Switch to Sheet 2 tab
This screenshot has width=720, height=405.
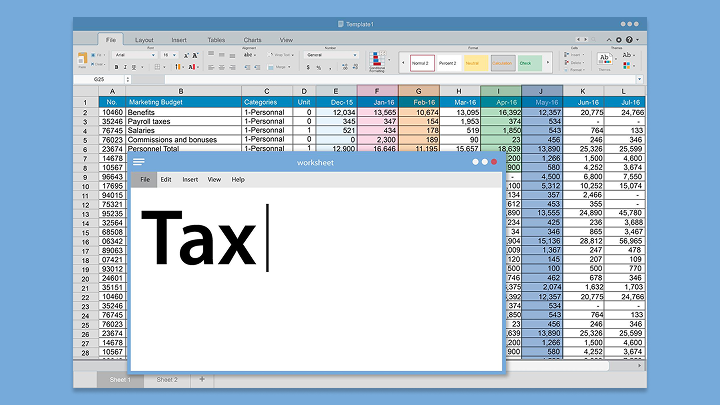click(166, 380)
